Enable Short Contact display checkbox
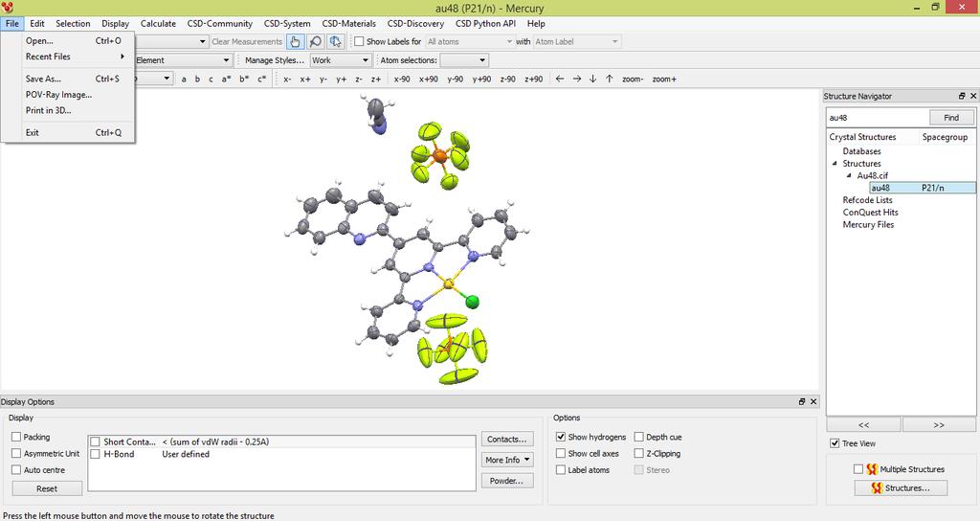Image resolution: width=980 pixels, height=521 pixels. pos(95,442)
